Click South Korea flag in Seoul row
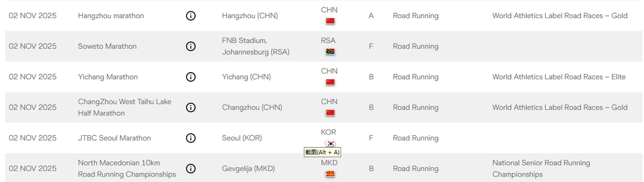The height and width of the screenshot is (182, 644). point(330,143)
